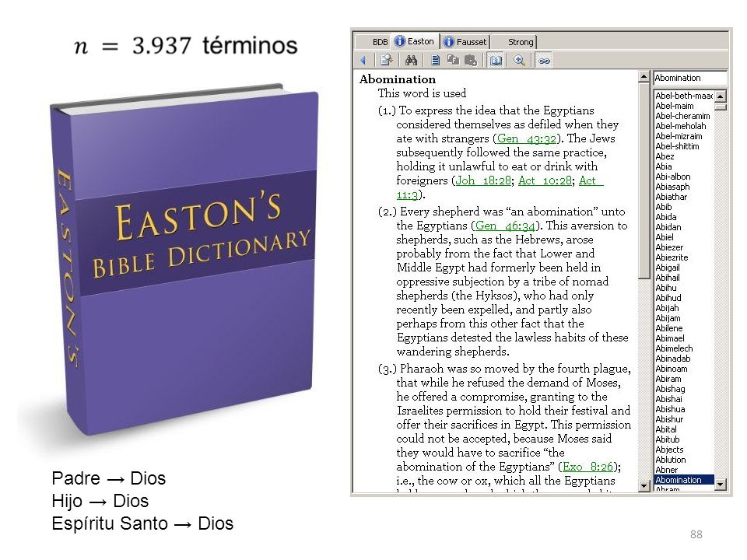Select Abiram entry
This screenshot has width=747, height=560.
[x=668, y=379]
